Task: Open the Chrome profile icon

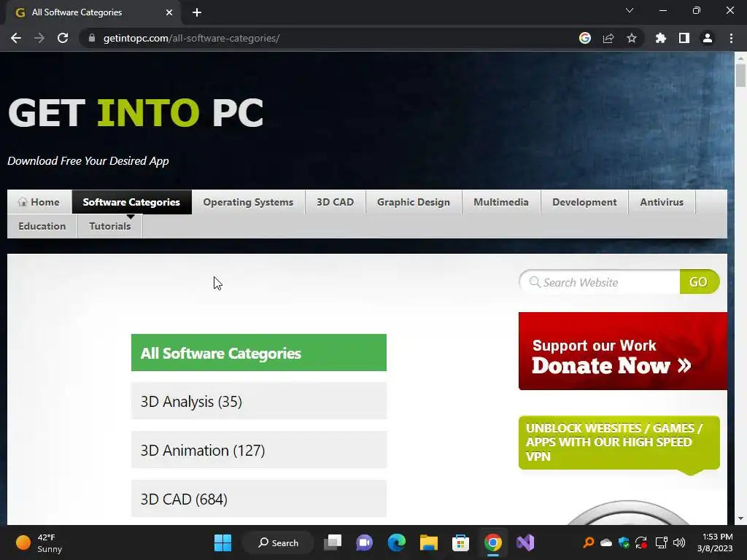Action: (x=708, y=38)
